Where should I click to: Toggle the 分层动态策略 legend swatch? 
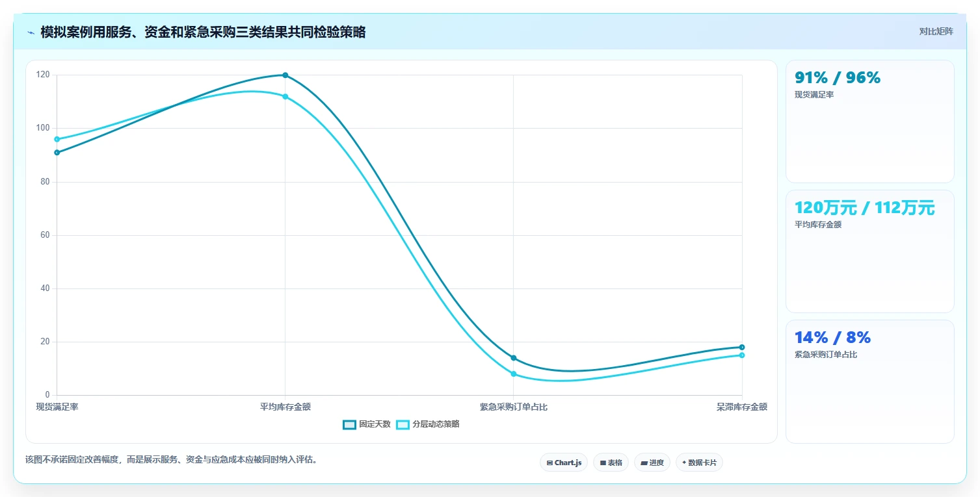point(403,424)
